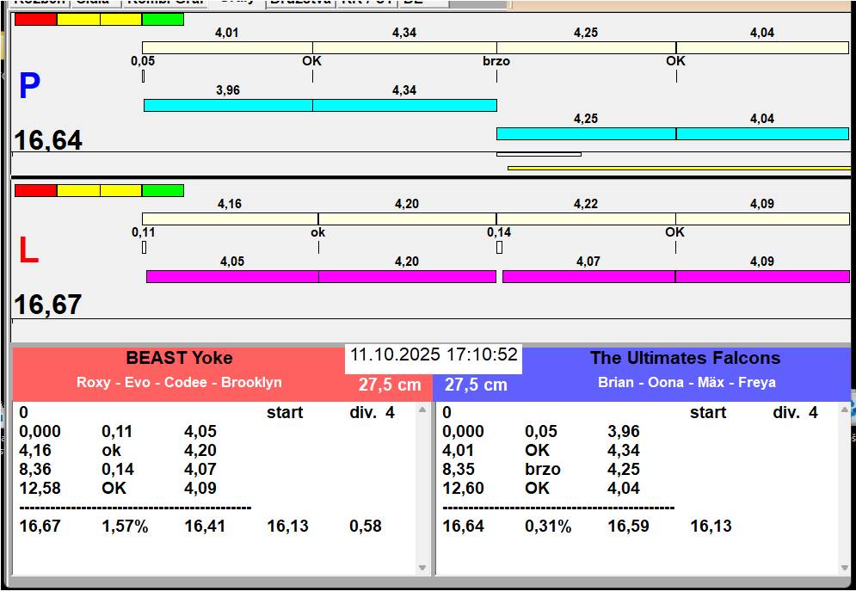
Task: Click the 8,36 row in BEAST Yoke list
Action: pyautogui.click(x=118, y=469)
